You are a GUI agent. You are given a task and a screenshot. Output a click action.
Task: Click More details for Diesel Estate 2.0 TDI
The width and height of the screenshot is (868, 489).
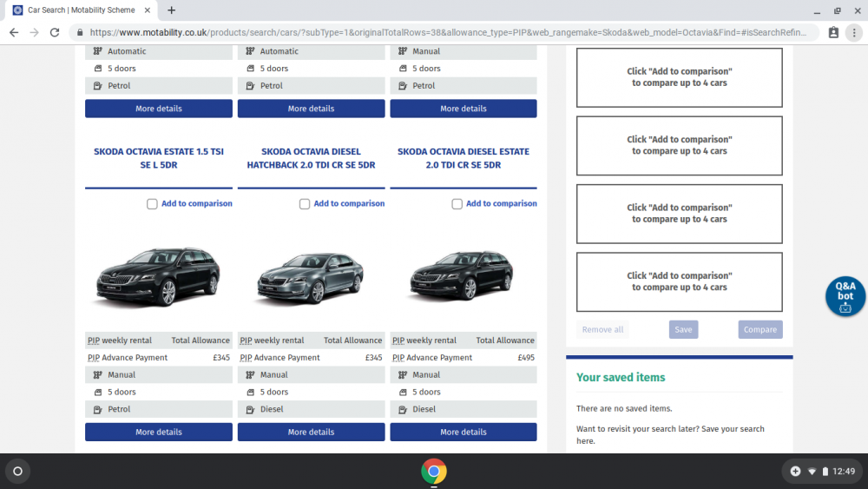pos(464,432)
